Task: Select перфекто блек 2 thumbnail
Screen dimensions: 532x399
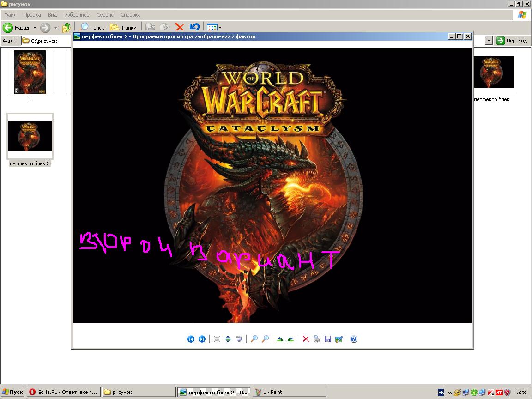Action: [30, 136]
